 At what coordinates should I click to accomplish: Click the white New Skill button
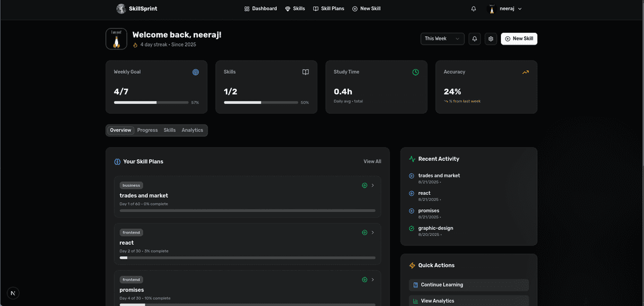pos(519,39)
